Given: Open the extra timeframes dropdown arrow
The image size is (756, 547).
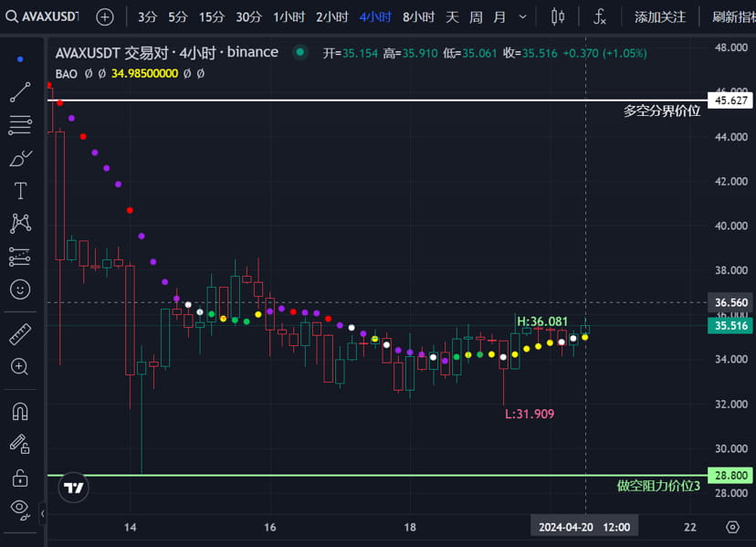Looking at the screenshot, I should [522, 16].
